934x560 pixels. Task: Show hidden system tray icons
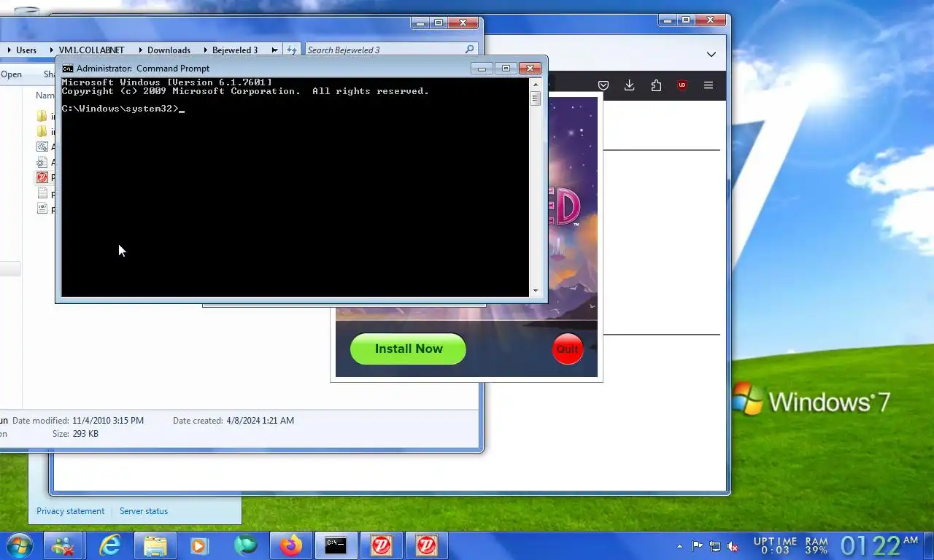(680, 546)
